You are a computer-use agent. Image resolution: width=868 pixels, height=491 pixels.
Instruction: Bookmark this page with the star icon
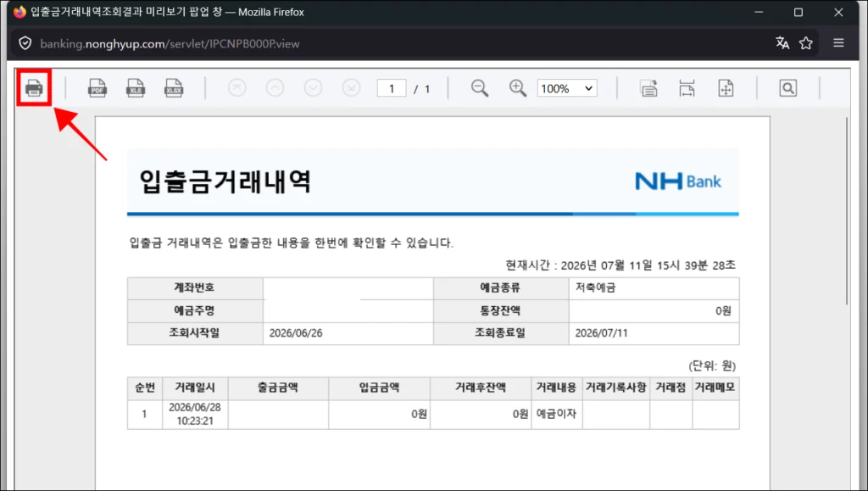click(x=806, y=42)
